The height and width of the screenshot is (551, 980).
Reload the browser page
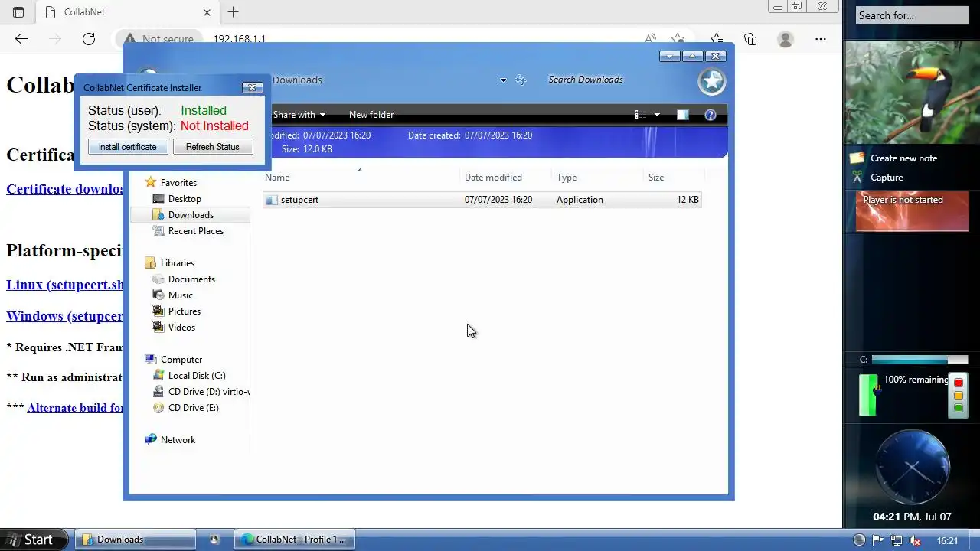coord(89,39)
